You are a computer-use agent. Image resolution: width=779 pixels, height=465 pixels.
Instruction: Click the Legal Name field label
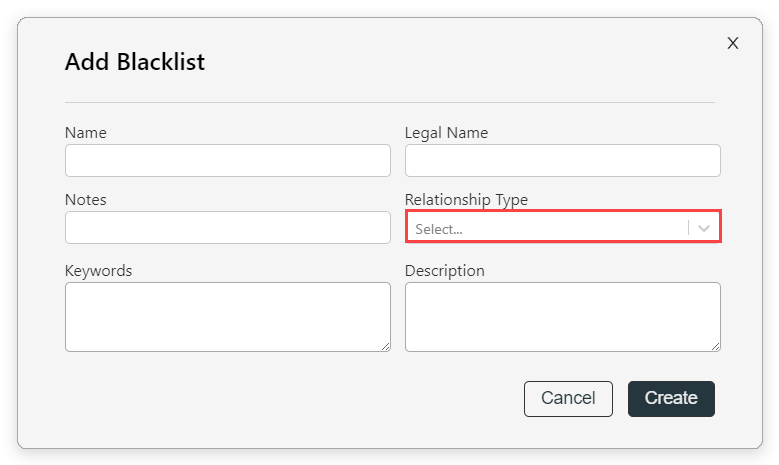pos(446,133)
